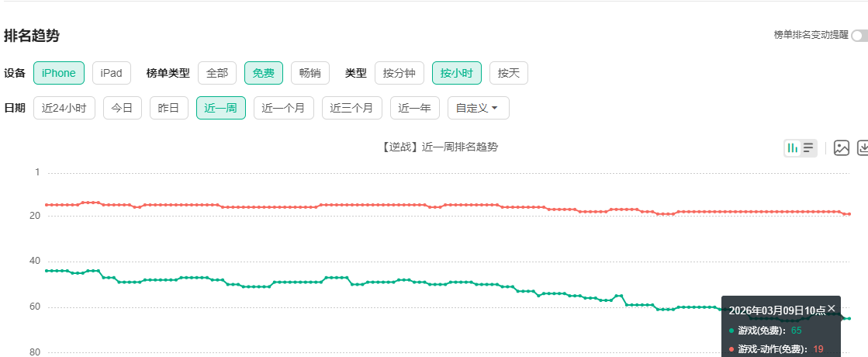Click the save-as-image icon
This screenshot has width=868, height=357.
(842, 147)
